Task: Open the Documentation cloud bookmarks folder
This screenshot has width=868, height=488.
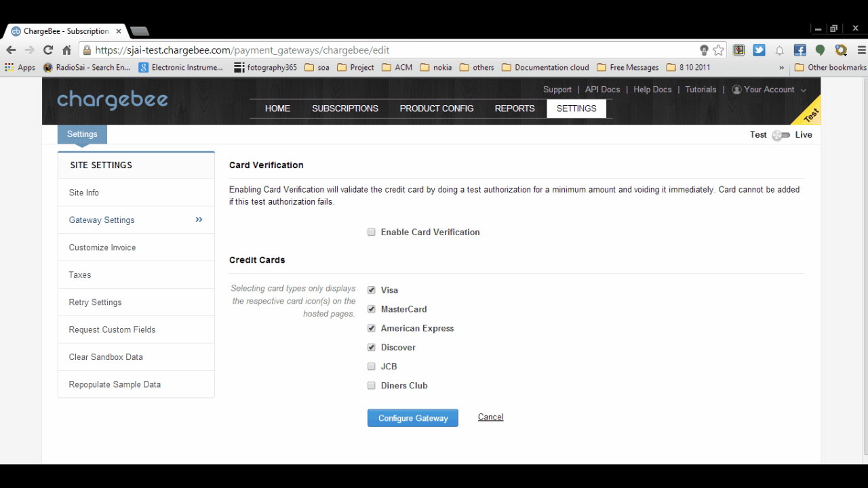Action: (545, 68)
